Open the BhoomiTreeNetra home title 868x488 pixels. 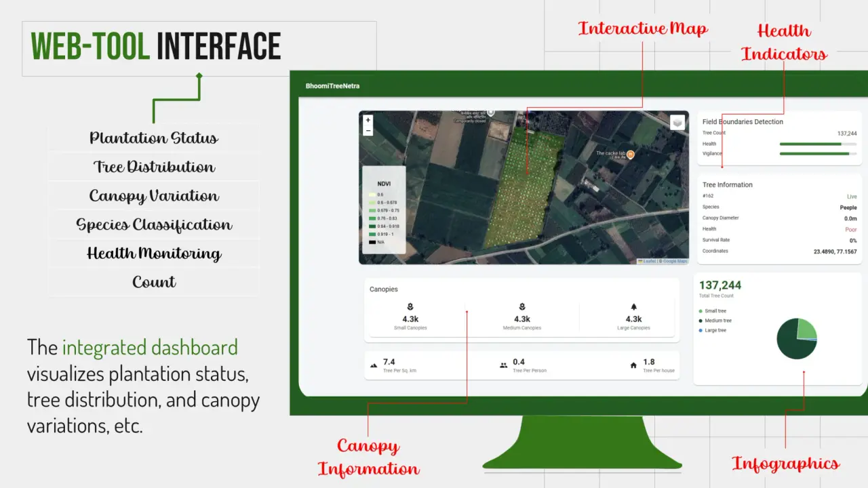click(332, 86)
